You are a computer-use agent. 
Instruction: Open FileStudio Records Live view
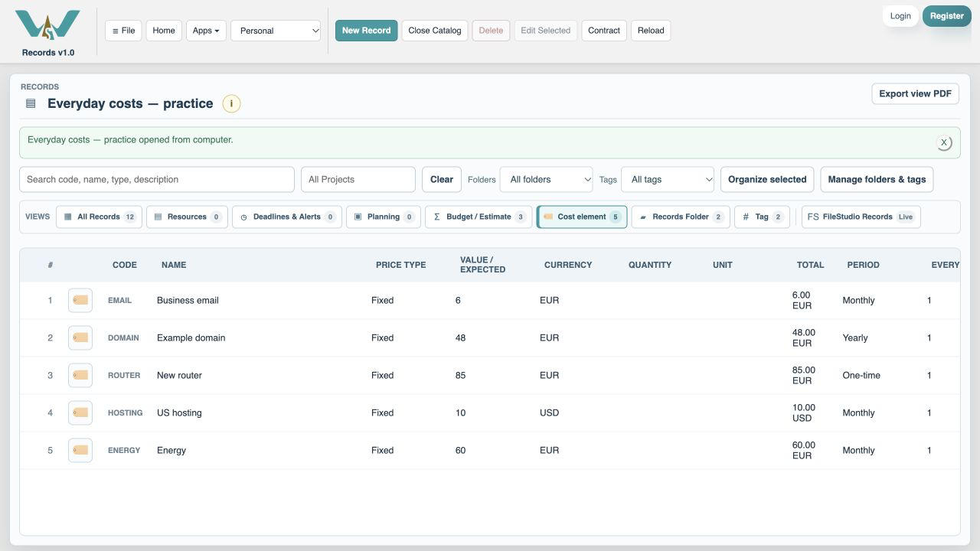(x=861, y=217)
